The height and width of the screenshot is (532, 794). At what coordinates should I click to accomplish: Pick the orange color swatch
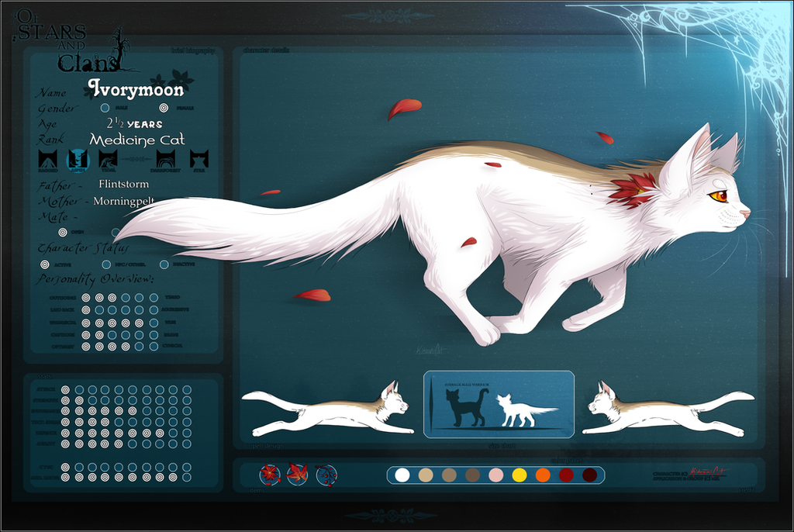pos(543,475)
